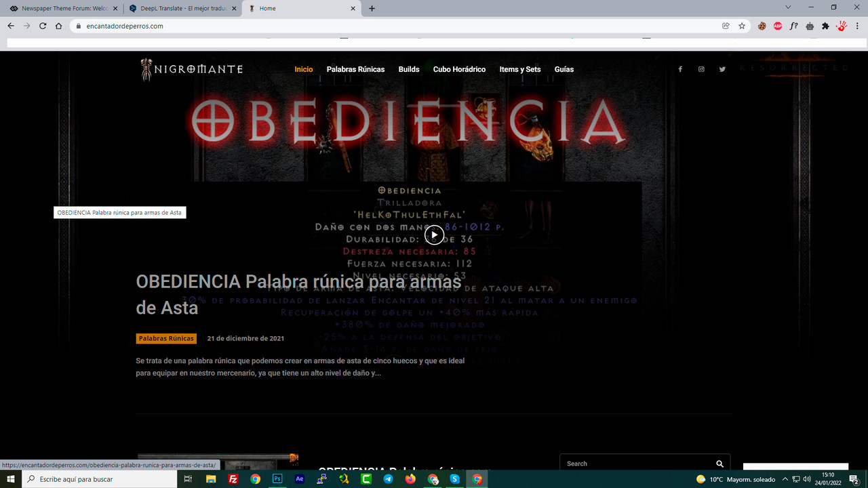Image resolution: width=868 pixels, height=488 pixels.
Task: Close the Newspaper Theme Forum tab
Action: coord(115,8)
